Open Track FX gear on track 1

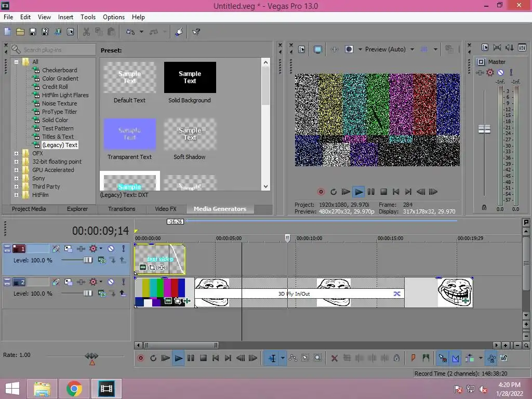[x=93, y=249]
